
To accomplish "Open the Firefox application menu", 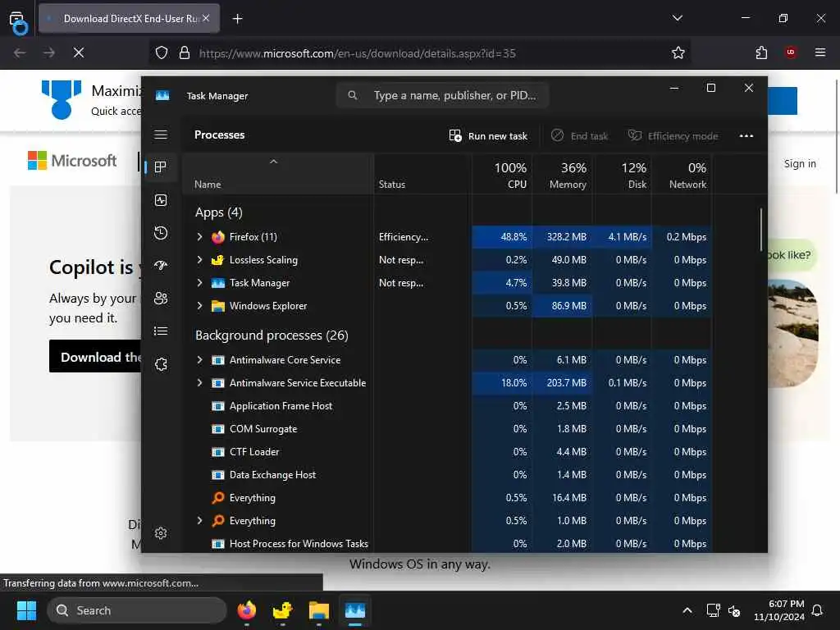I will pyautogui.click(x=819, y=52).
